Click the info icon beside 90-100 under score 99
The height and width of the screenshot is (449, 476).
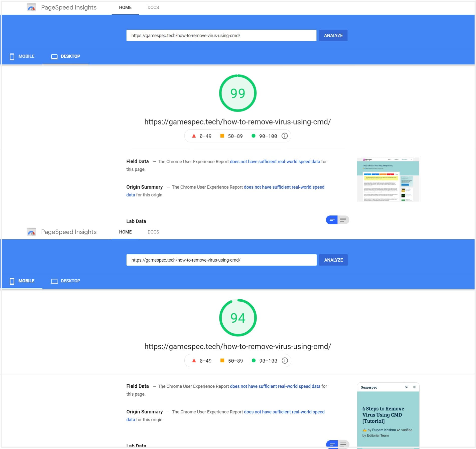point(285,136)
